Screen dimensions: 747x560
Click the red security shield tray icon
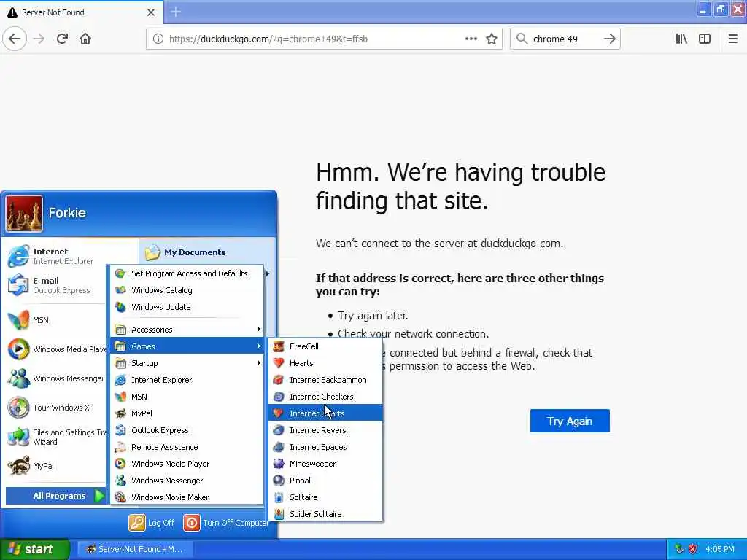[693, 549]
